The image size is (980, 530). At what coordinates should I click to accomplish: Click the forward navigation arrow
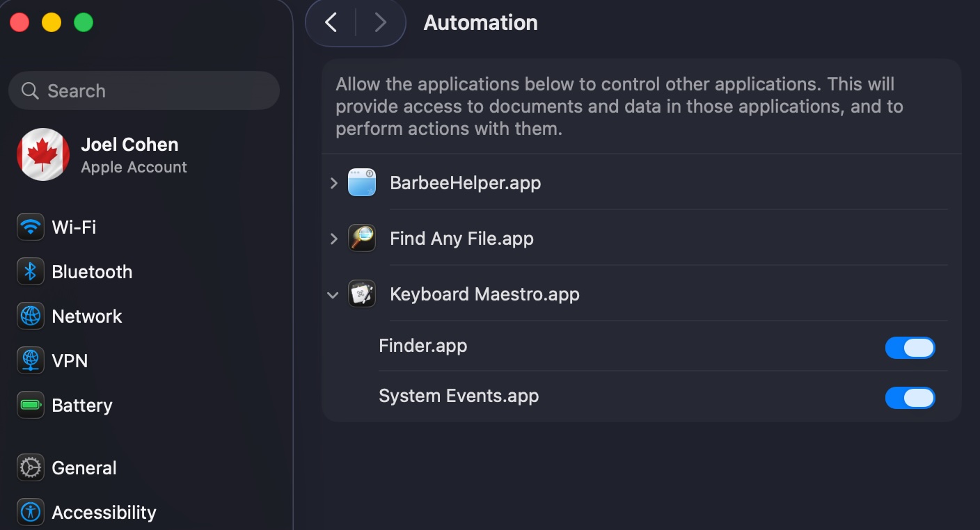(x=380, y=22)
